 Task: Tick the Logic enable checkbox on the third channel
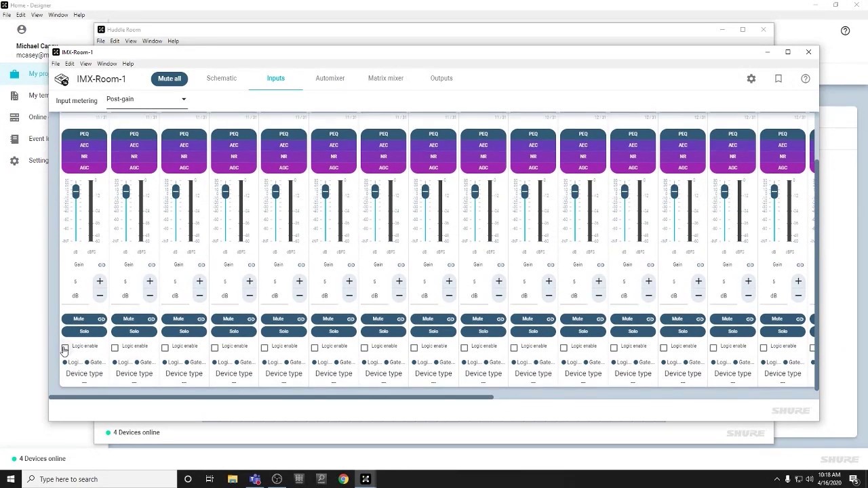[165, 348]
